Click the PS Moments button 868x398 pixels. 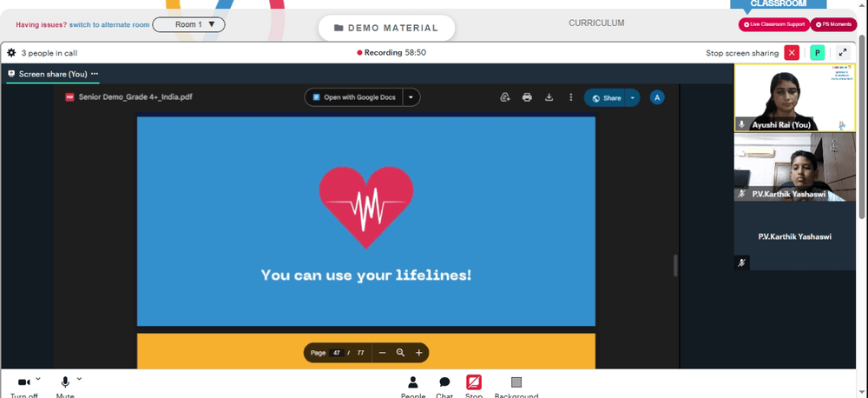(833, 24)
